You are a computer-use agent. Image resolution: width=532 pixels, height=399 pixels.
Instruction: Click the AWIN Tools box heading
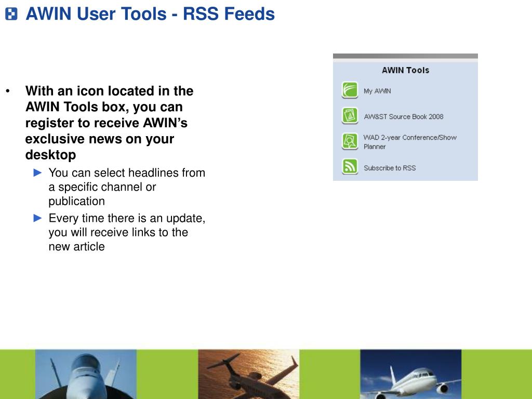click(x=405, y=70)
